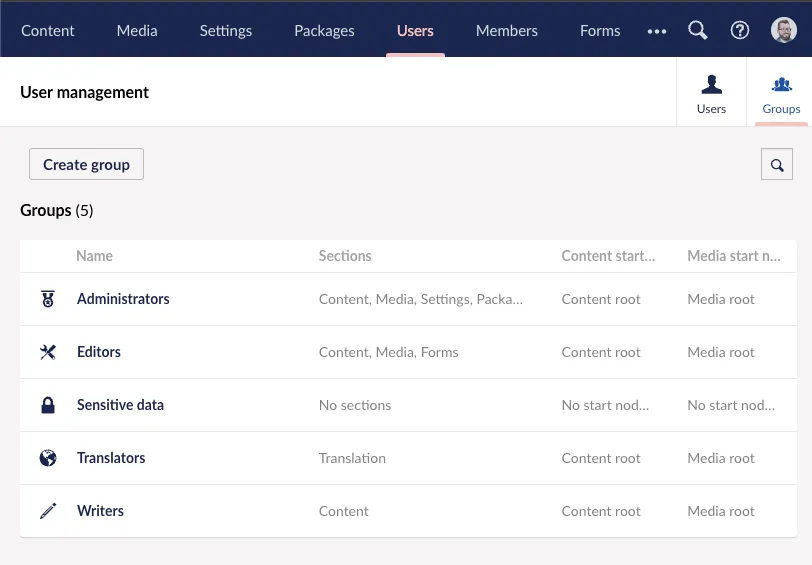Screen dimensions: 812x565
Task: Click the Writers pencil icon
Action: tap(48, 511)
